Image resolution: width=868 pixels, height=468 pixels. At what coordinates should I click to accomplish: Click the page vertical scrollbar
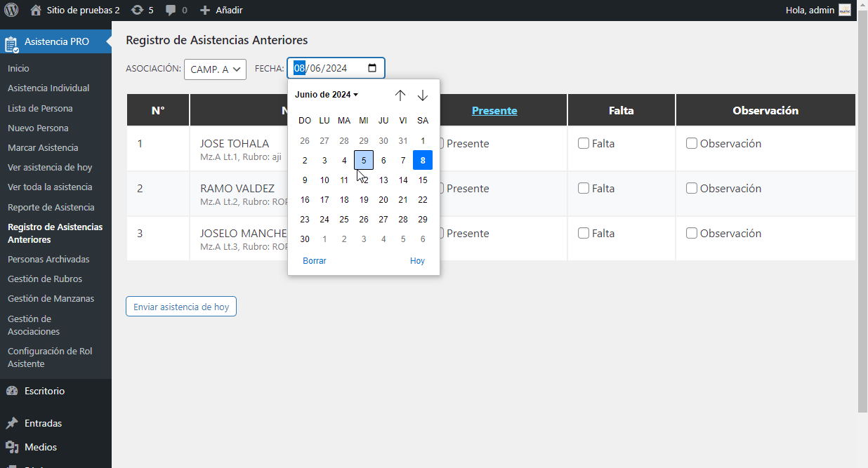click(x=862, y=210)
